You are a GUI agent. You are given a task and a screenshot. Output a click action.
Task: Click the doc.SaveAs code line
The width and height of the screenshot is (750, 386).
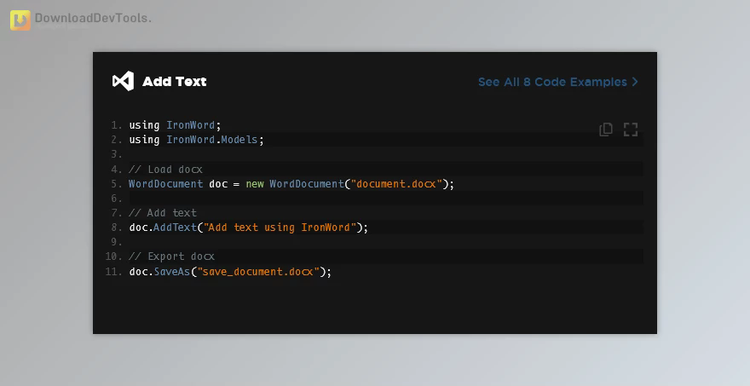(x=230, y=272)
